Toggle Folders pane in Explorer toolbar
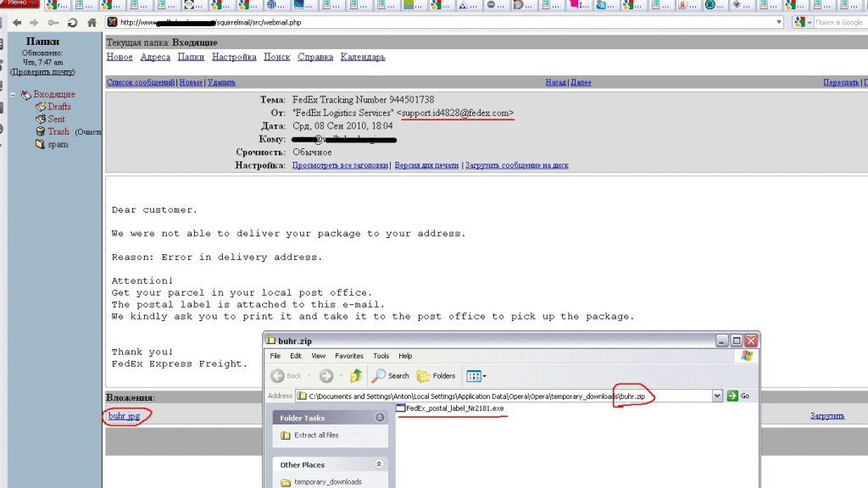Screen dimensions: 868x488 click(437, 376)
